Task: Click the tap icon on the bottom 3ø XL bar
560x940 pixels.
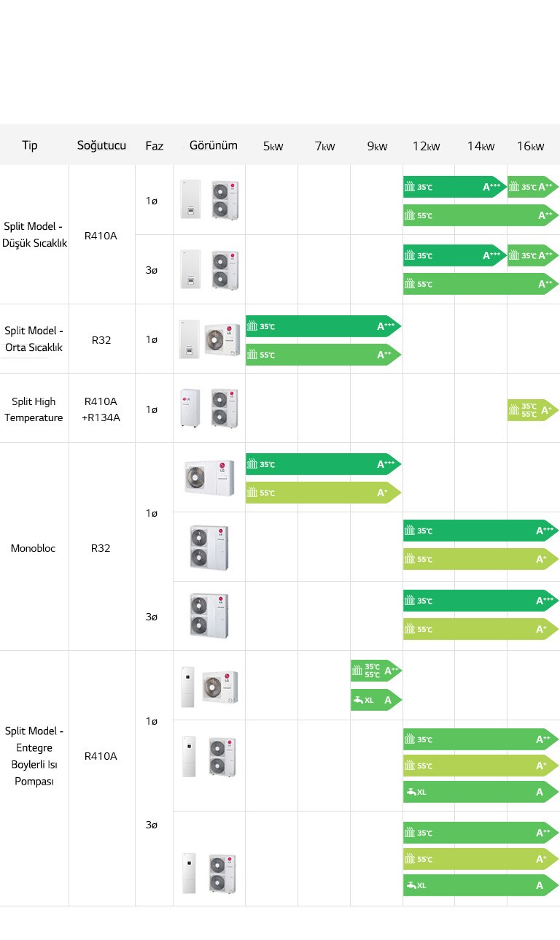Action: (411, 885)
